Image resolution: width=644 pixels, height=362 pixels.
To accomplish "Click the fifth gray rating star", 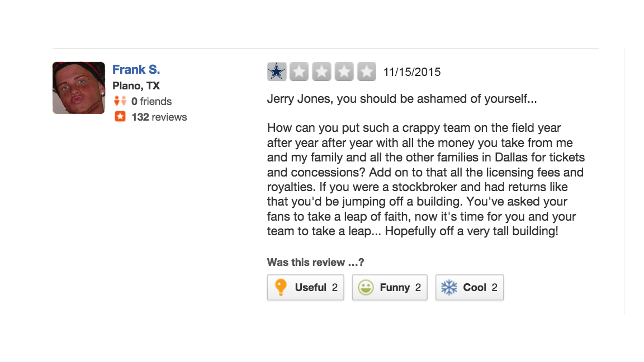I will (366, 72).
